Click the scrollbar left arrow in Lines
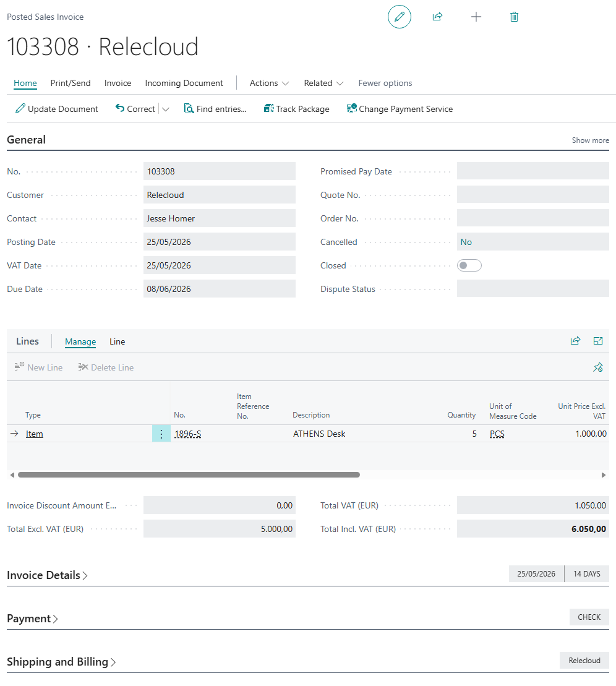616x686 pixels. [12, 474]
